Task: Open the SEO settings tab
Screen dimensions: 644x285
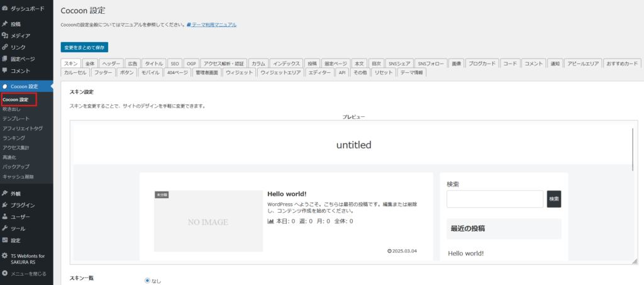Action: pyautogui.click(x=175, y=64)
